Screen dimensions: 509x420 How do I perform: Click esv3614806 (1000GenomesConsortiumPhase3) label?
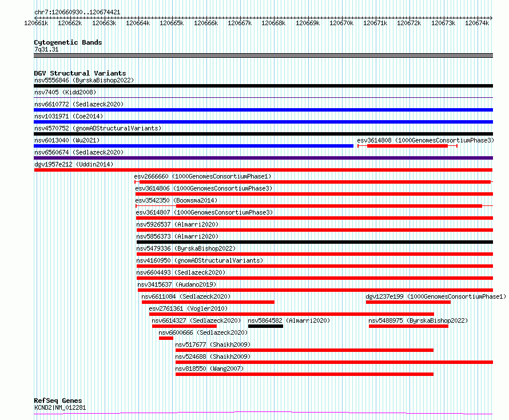click(x=204, y=188)
